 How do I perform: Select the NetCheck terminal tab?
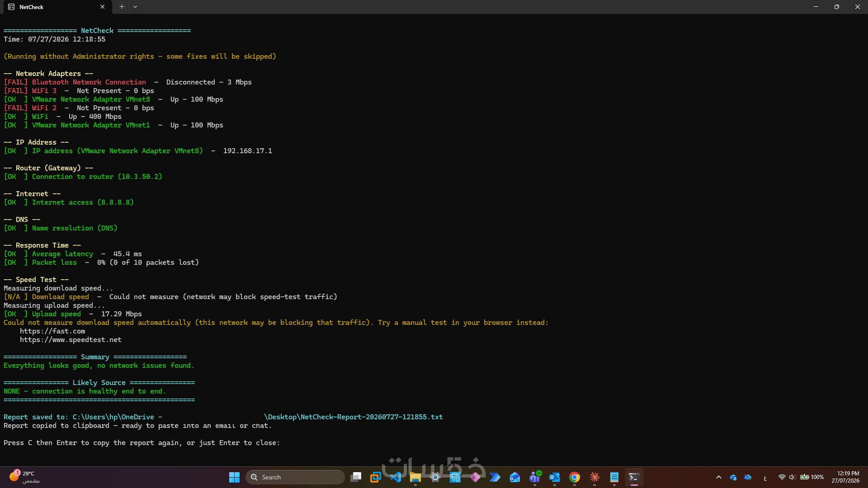tap(57, 7)
